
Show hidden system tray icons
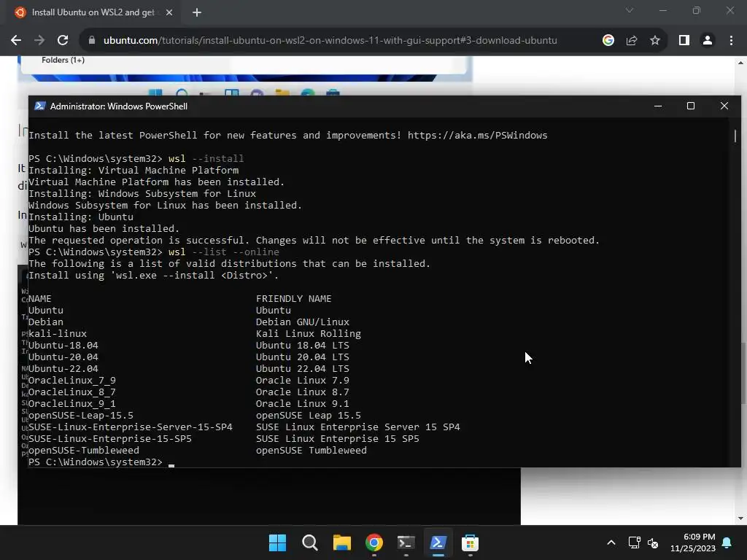(x=611, y=542)
